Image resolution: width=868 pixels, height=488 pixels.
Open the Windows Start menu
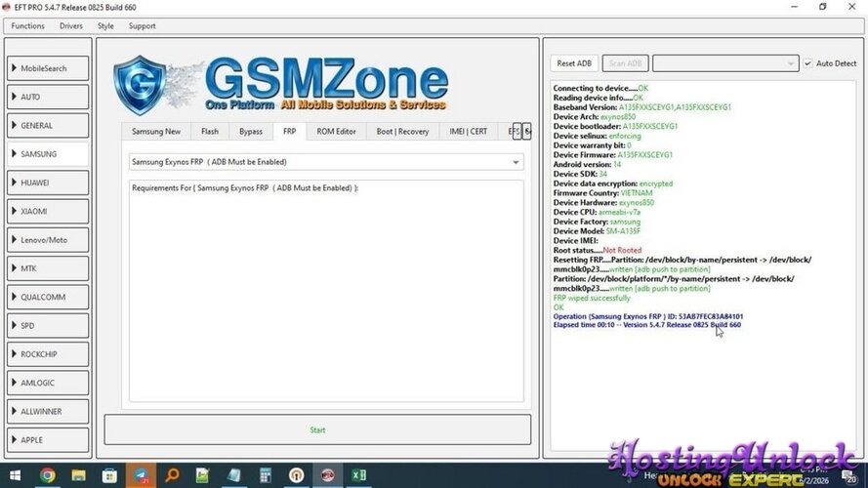[x=15, y=475]
